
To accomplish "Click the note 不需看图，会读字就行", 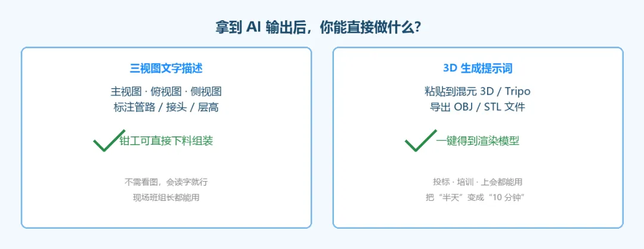I will pos(169,182).
